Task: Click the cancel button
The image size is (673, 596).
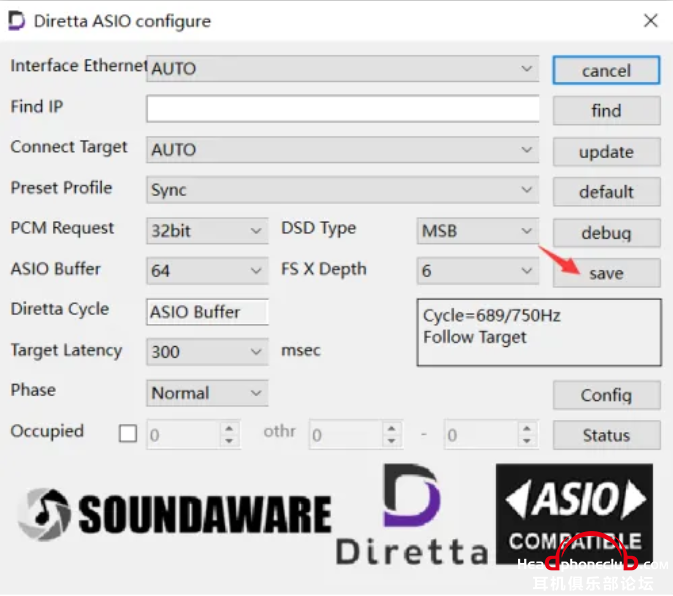Action: [x=606, y=70]
